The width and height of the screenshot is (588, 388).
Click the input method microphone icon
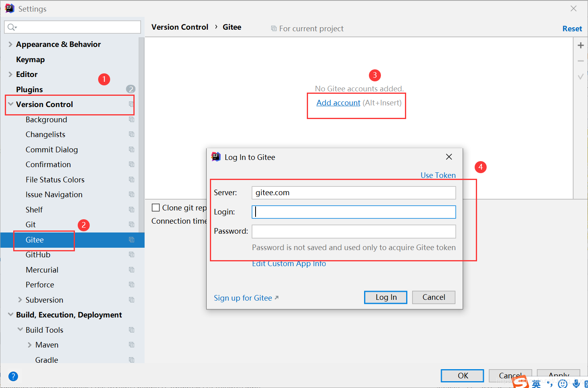[576, 384]
